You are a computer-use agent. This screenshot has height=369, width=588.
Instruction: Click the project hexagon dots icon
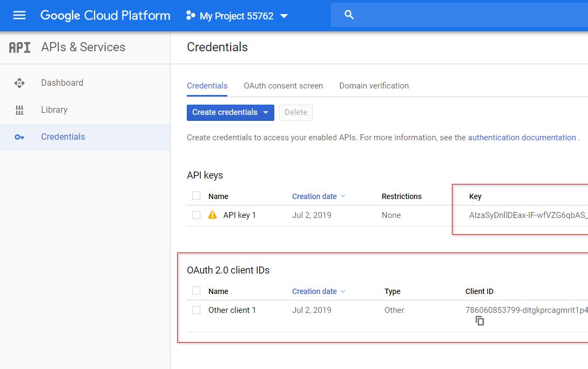tap(191, 15)
